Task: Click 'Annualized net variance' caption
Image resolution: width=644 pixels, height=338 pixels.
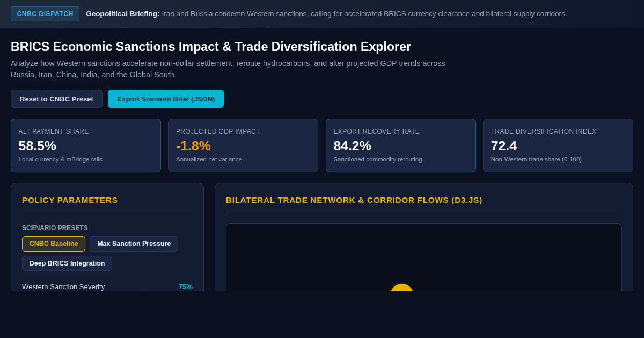Action: [209, 159]
